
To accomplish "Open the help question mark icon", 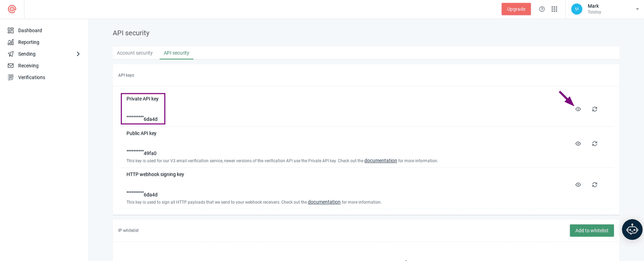I will click(542, 9).
